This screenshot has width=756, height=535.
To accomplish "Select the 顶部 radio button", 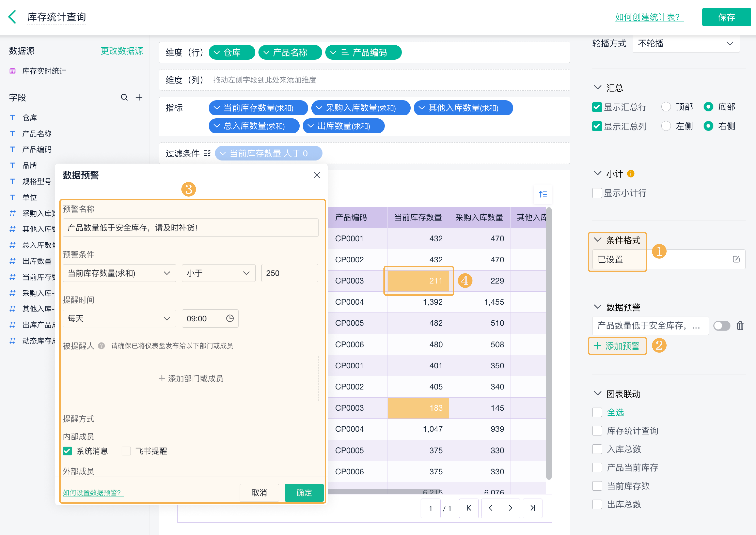I will (666, 107).
